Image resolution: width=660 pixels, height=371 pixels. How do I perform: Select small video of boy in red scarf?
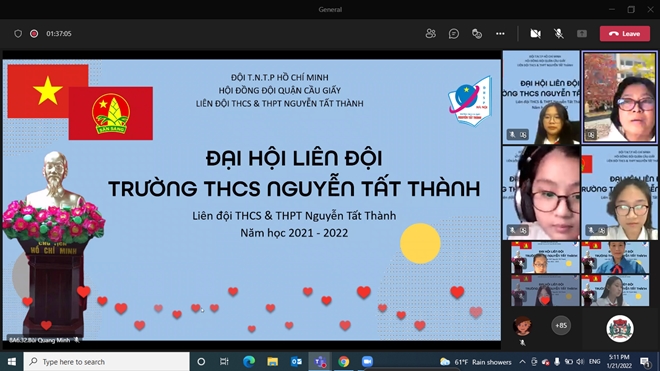click(x=615, y=257)
